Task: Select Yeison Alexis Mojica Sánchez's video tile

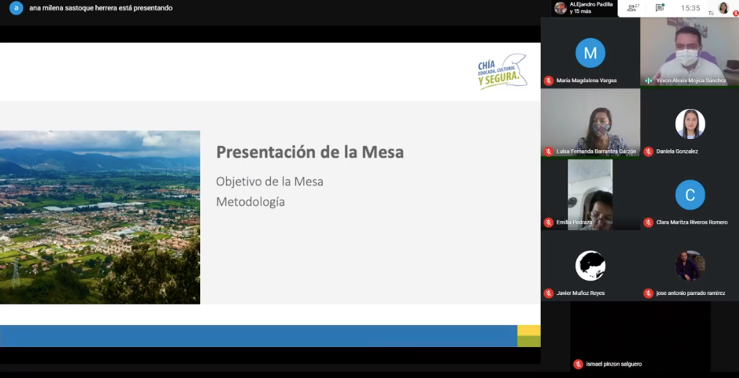Action: click(690, 52)
